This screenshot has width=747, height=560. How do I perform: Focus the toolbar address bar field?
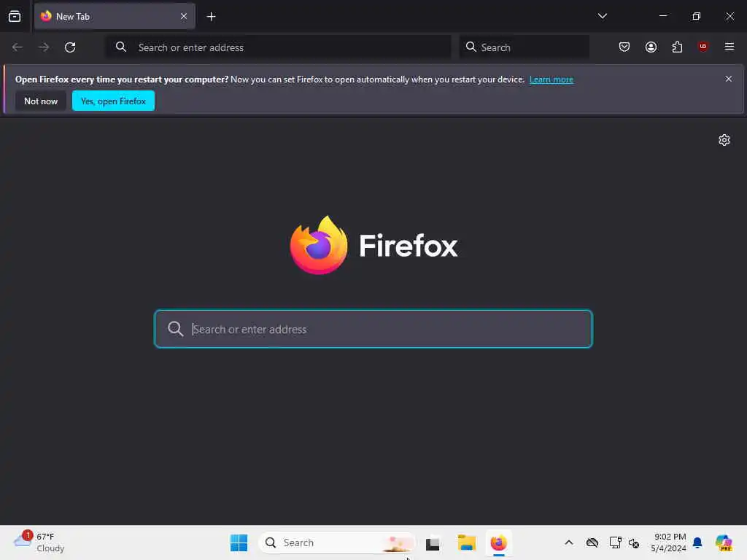click(x=278, y=47)
